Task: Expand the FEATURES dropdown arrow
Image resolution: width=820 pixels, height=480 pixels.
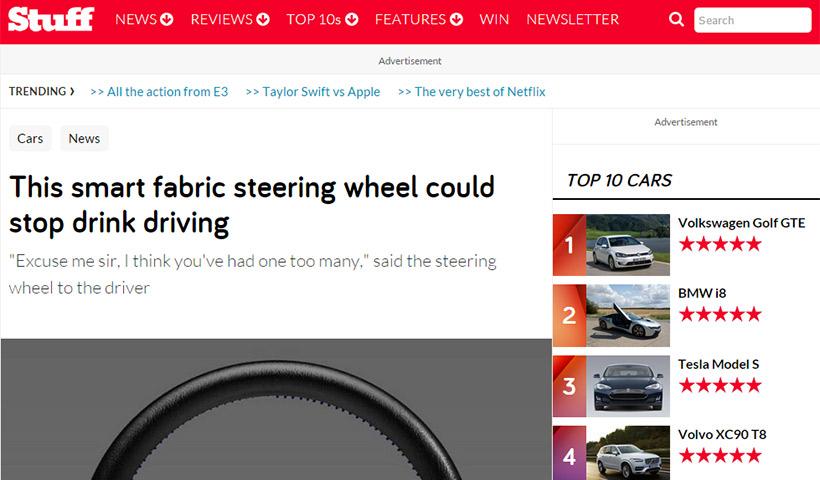Action: coord(457,19)
